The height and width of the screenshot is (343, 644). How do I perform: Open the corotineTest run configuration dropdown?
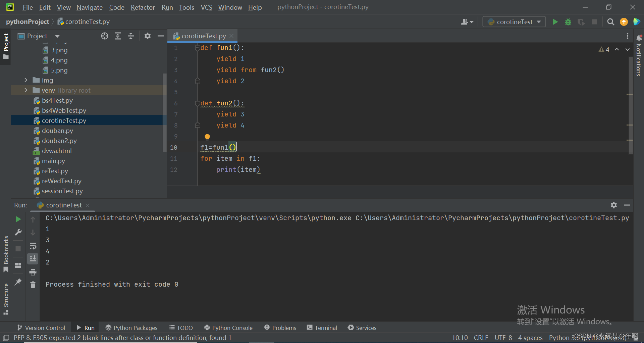tap(514, 22)
